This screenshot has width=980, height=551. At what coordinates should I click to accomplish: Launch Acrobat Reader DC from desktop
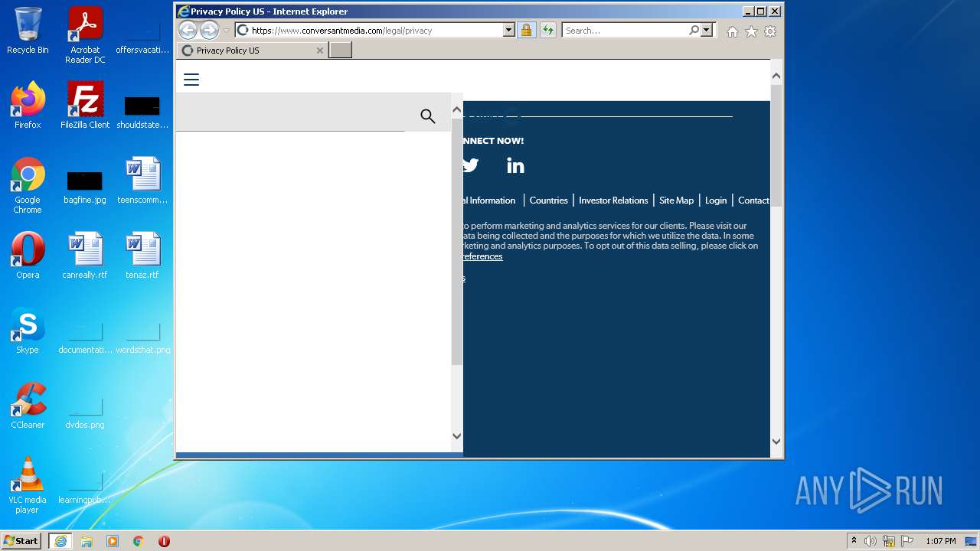point(85,35)
